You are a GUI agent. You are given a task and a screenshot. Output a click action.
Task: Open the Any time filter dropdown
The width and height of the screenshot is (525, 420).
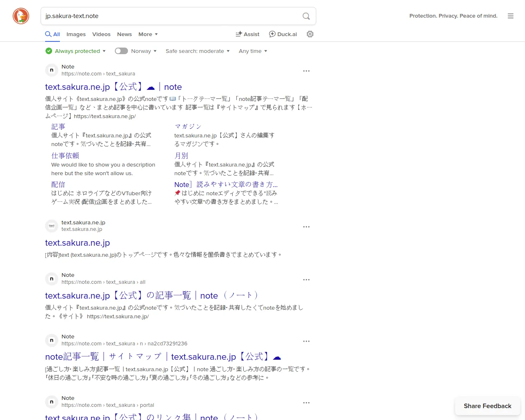(x=253, y=51)
